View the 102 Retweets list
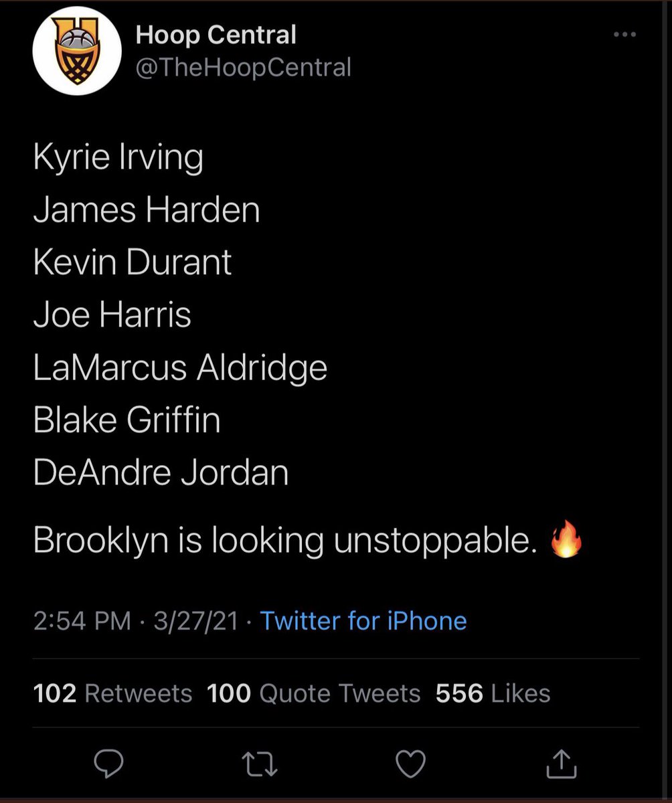 (x=112, y=693)
